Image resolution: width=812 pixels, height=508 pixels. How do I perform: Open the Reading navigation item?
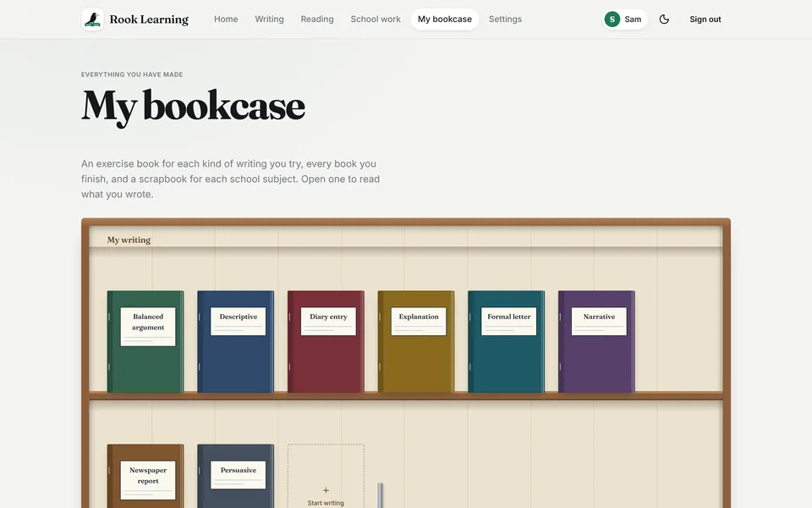point(317,19)
